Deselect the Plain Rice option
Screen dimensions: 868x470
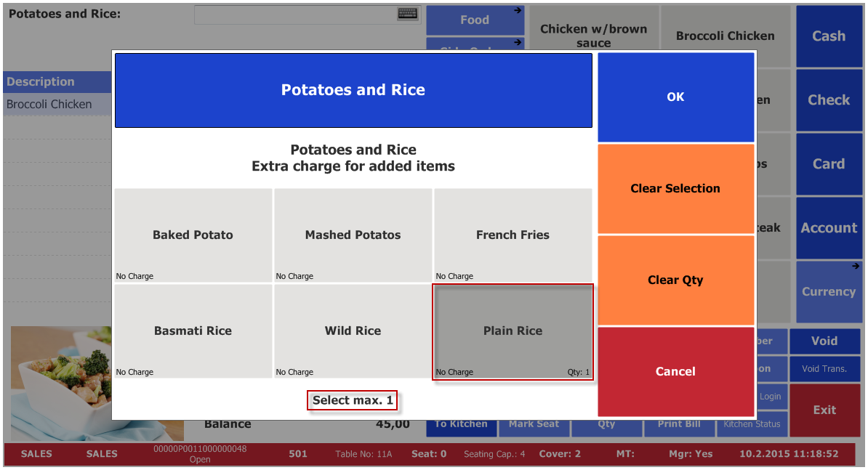(x=513, y=331)
